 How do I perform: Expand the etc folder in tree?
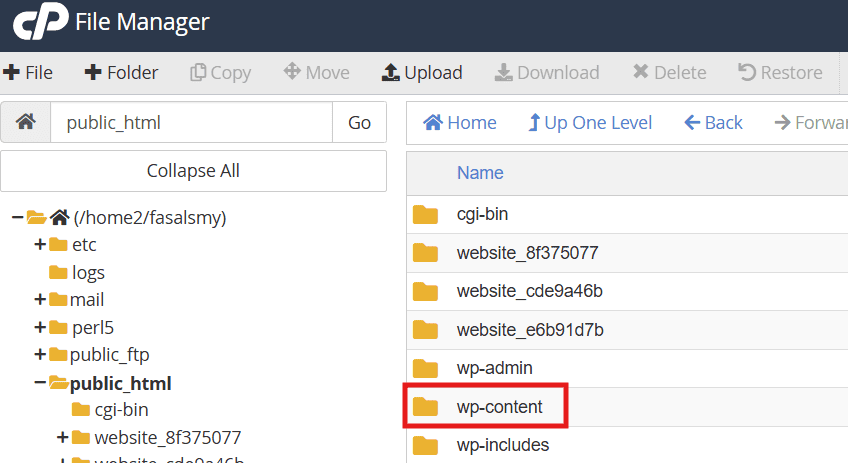40,245
